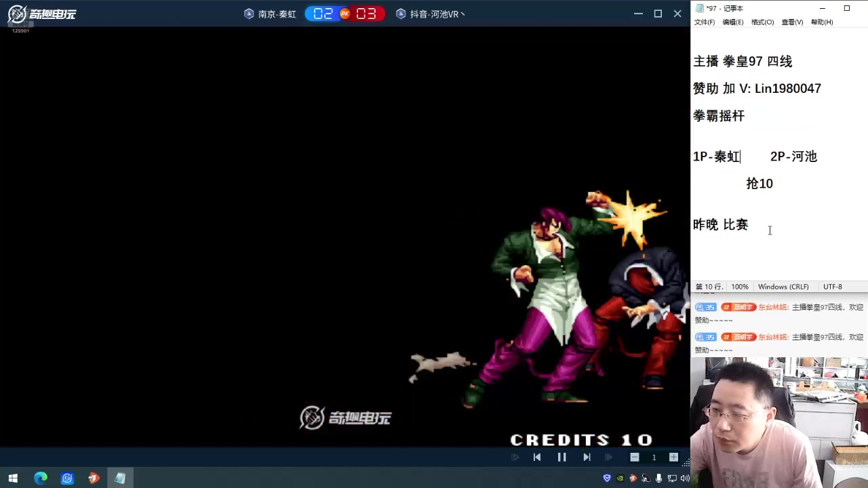The height and width of the screenshot is (488, 868).
Task: Maximize the 奇趣电玩 game window
Action: (x=658, y=14)
